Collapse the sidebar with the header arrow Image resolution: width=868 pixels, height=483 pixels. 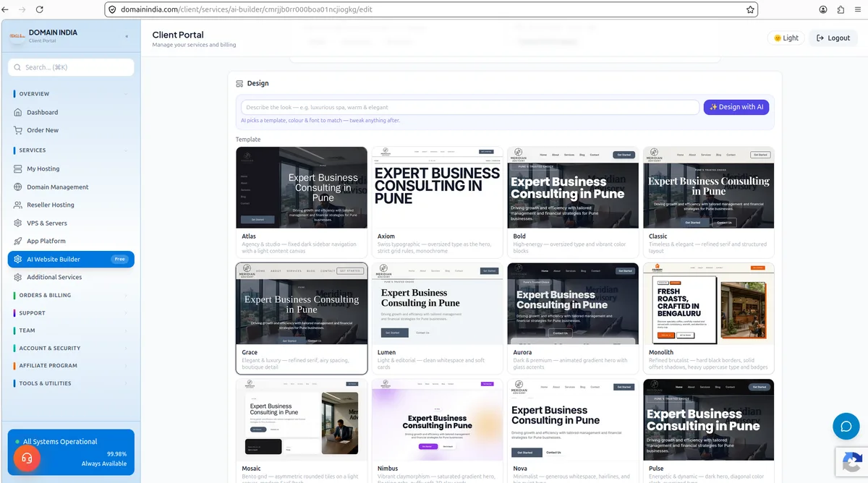point(127,36)
